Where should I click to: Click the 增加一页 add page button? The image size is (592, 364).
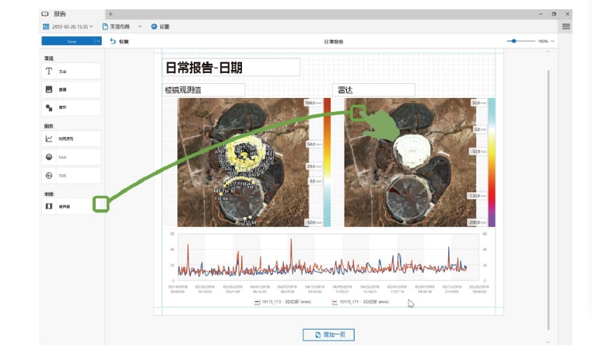tap(328, 334)
